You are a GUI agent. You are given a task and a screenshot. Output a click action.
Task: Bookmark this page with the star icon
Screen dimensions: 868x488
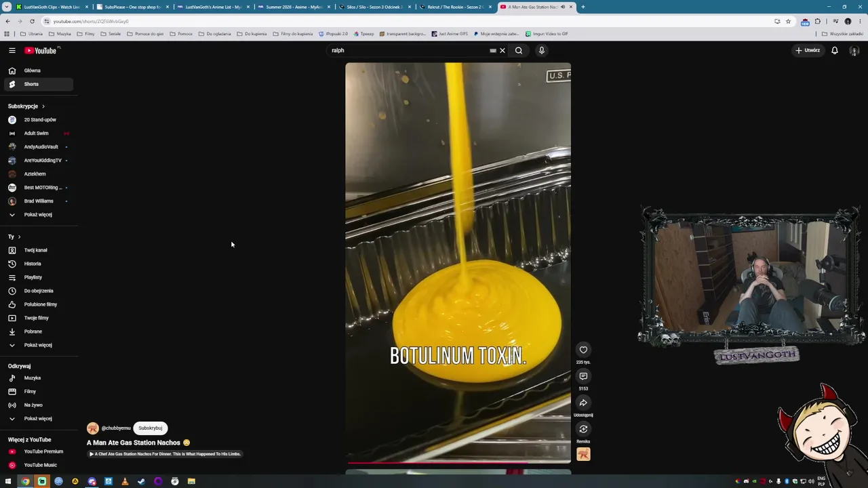(788, 21)
